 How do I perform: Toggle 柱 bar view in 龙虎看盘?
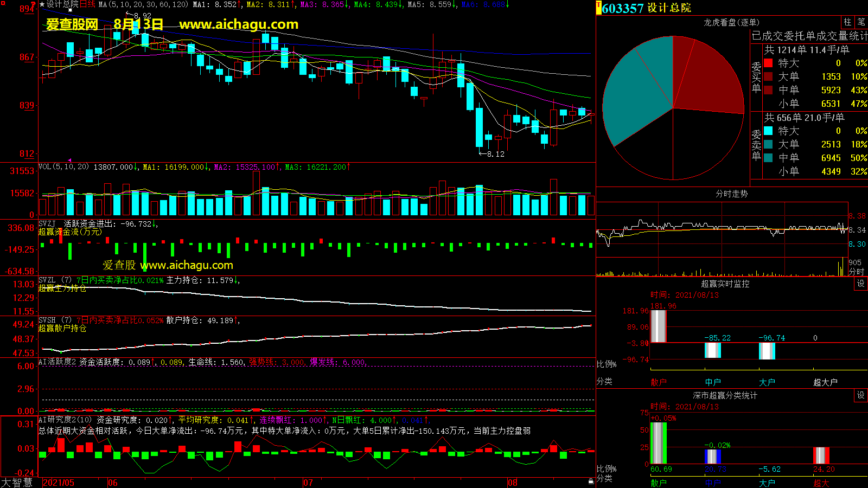tap(847, 22)
